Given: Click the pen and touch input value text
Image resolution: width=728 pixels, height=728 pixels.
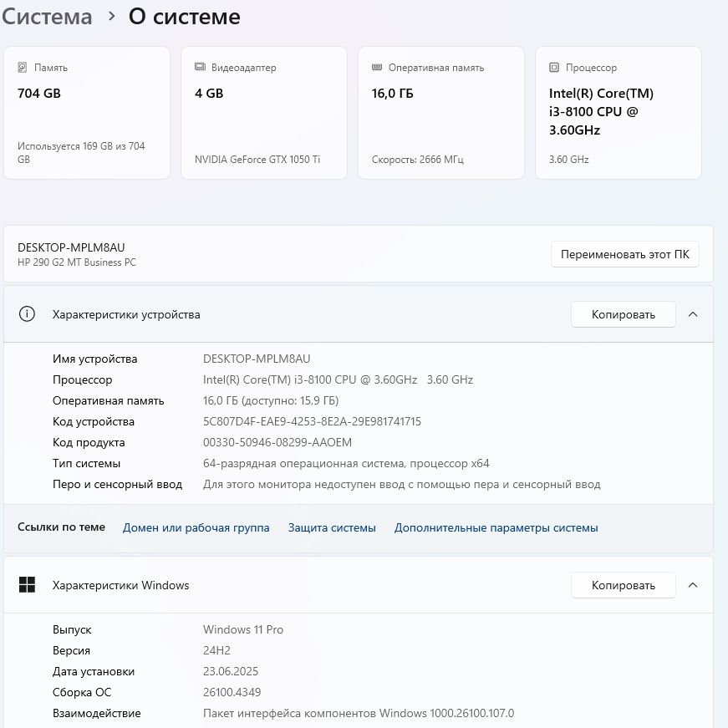Looking at the screenshot, I should (401, 484).
